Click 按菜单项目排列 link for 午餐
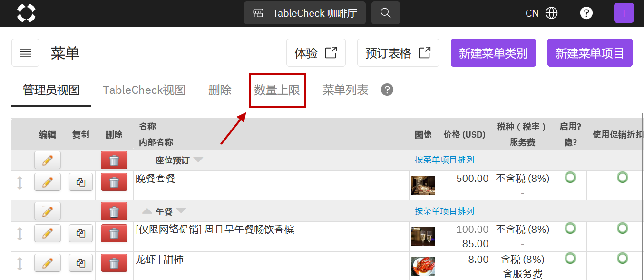 pos(444,211)
